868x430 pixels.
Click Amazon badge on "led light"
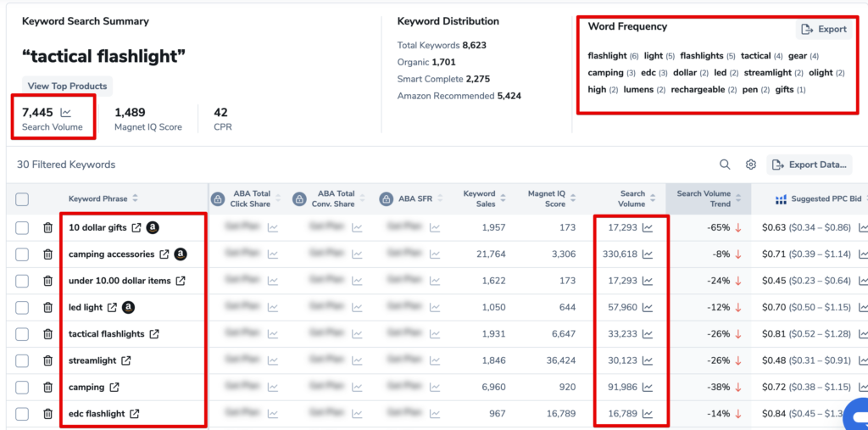pyautogui.click(x=129, y=307)
